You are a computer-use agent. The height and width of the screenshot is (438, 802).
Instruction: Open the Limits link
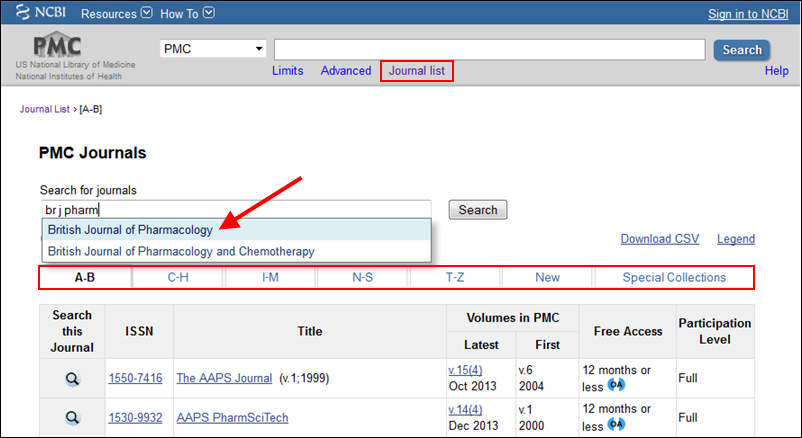(x=287, y=71)
